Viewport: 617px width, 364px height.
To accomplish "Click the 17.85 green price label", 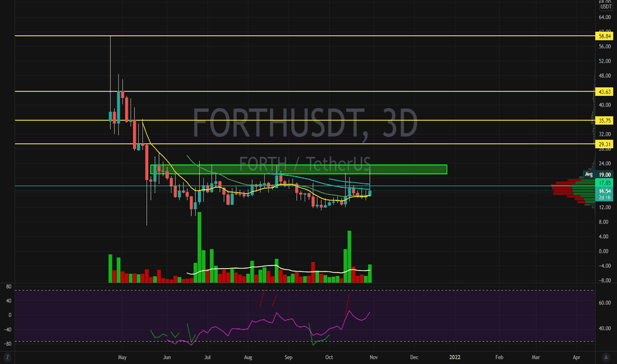I will [604, 183].
